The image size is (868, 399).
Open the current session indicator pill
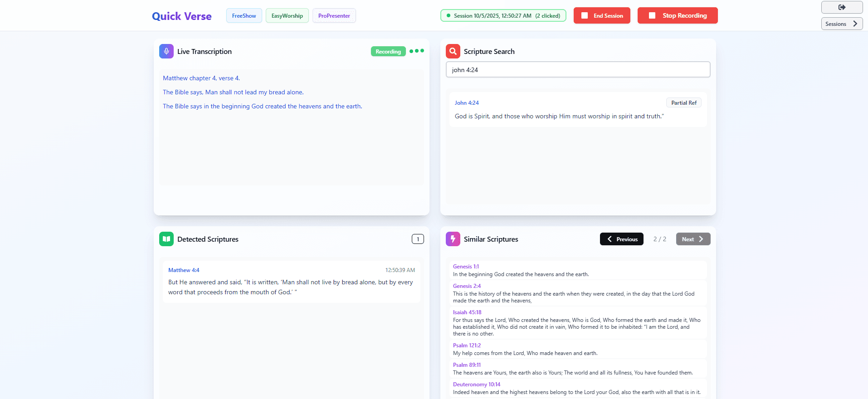click(x=503, y=15)
